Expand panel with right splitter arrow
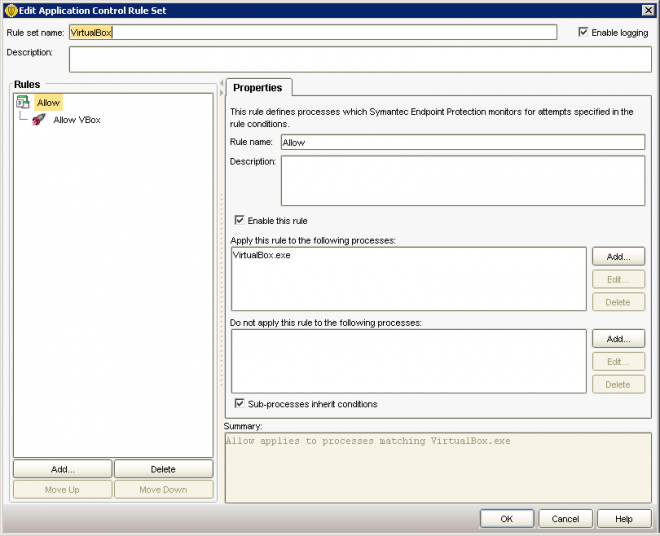 [x=221, y=92]
